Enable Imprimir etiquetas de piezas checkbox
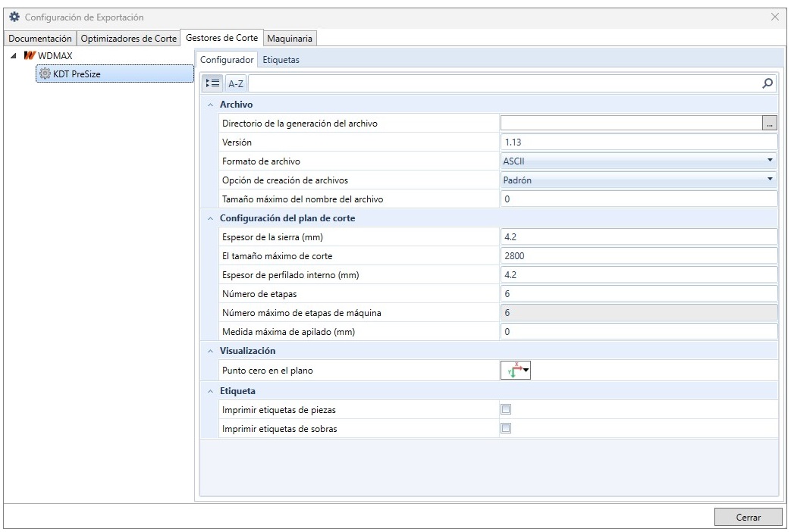Viewport: 791px width, 532px height. [506, 409]
